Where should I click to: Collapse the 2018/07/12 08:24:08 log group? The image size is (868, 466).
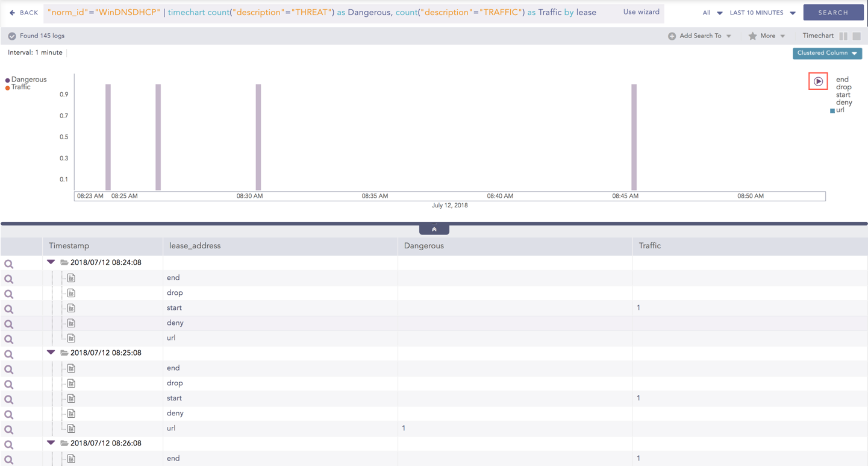point(51,262)
